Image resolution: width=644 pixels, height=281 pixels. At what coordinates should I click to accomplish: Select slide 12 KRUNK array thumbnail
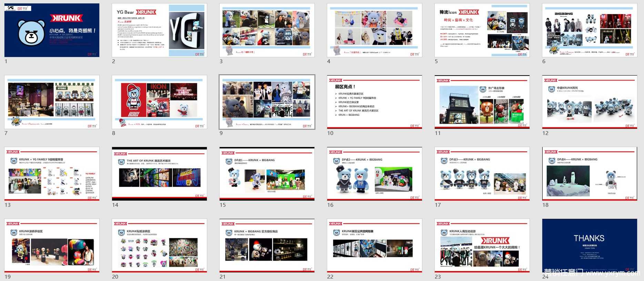[590, 102]
